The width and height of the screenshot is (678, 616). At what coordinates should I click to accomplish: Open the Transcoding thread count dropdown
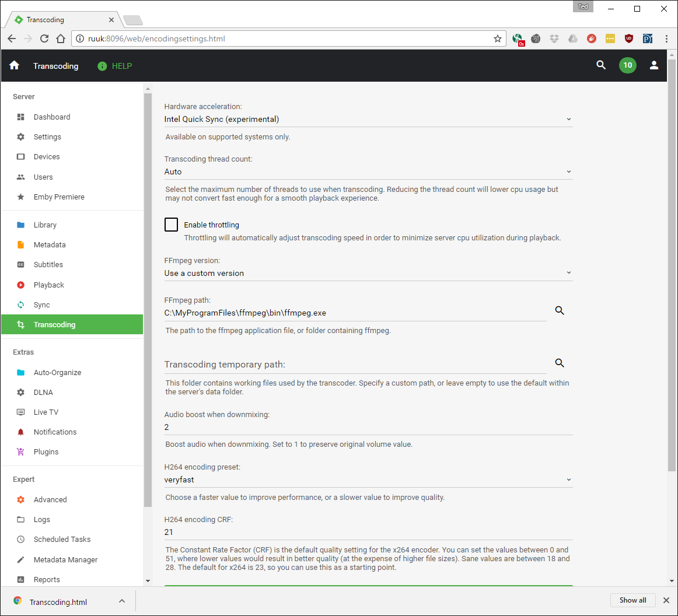pos(368,172)
